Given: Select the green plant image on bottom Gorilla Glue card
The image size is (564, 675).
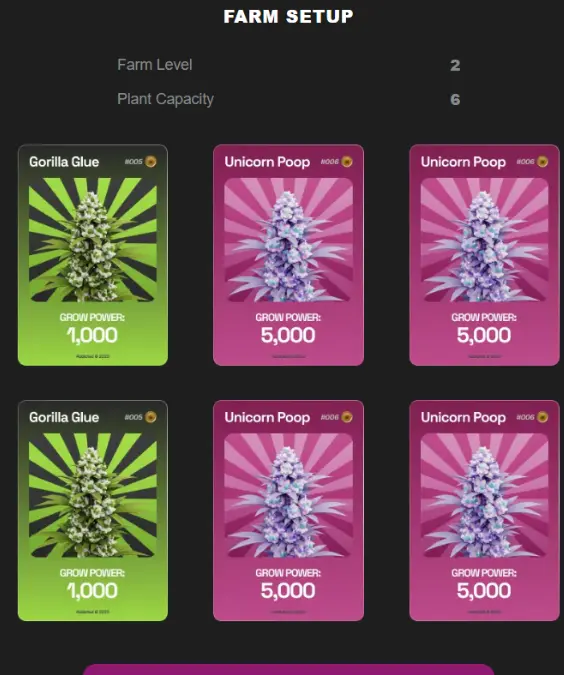Looking at the screenshot, I should [x=93, y=495].
